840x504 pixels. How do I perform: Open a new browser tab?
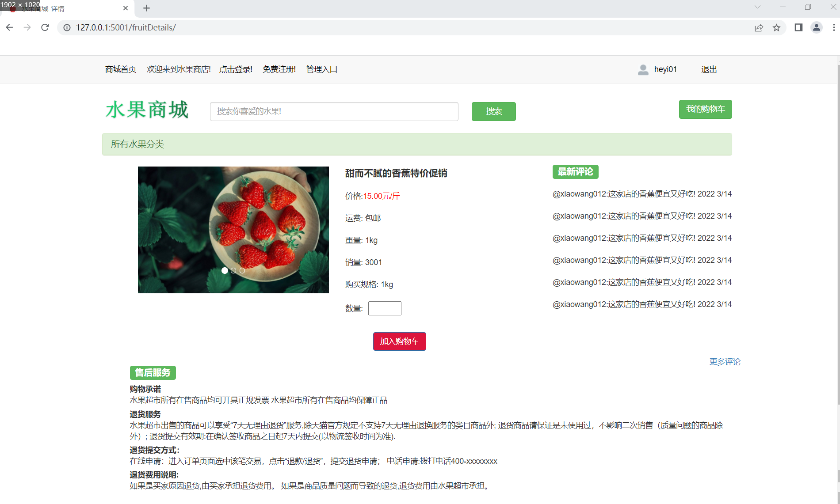[146, 8]
